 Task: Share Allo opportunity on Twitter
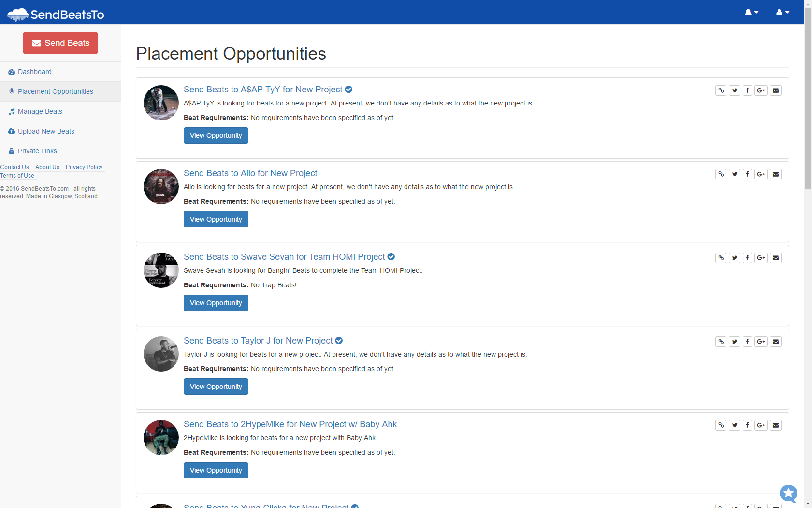tap(735, 174)
